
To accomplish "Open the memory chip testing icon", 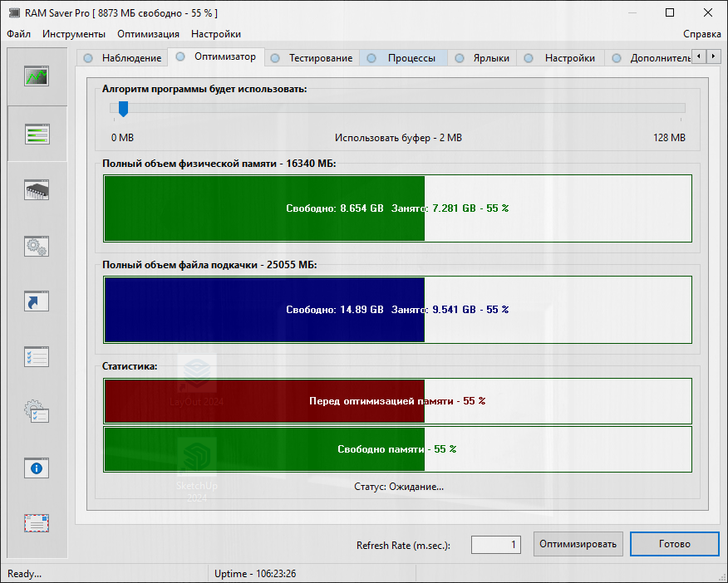I will (x=37, y=189).
